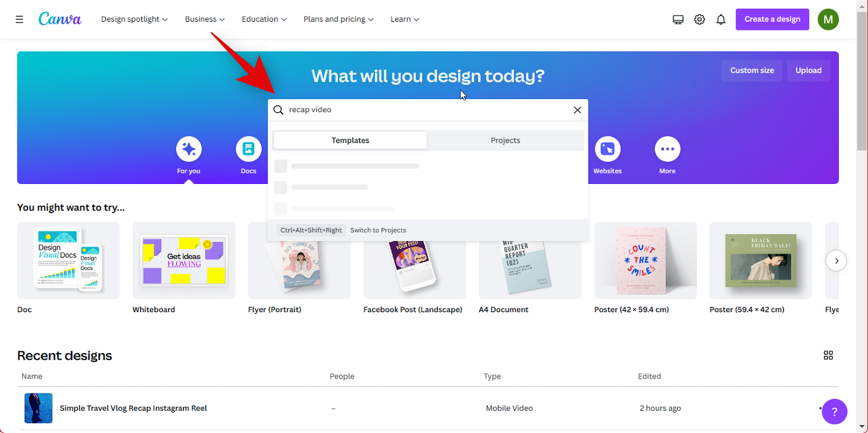Open the Facebook Post (Landscape) thumbnail
Image resolution: width=868 pixels, height=433 pixels.
point(415,270)
